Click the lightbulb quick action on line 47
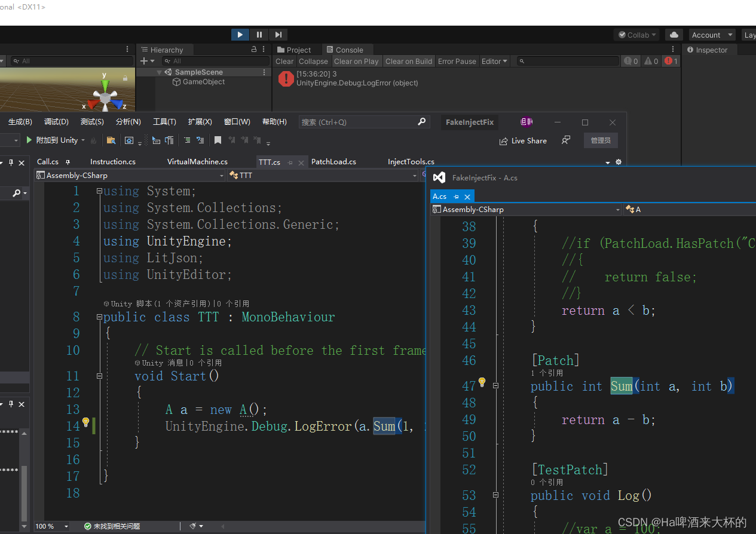 tap(482, 382)
